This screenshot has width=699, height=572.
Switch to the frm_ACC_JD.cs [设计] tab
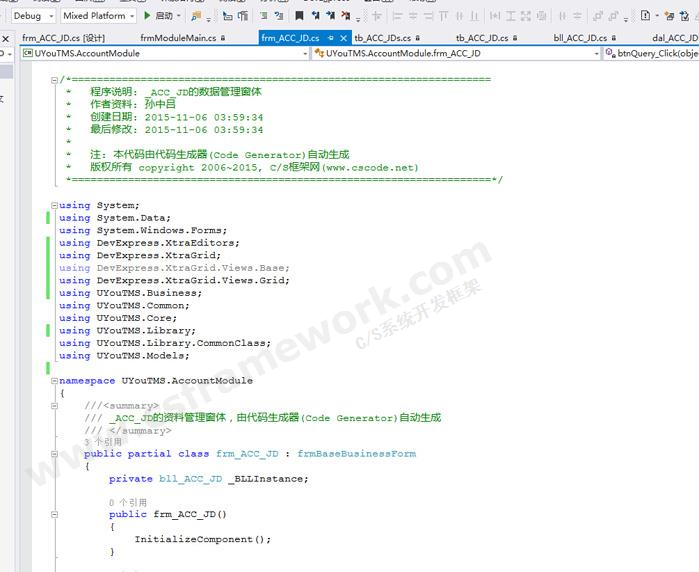tap(63, 38)
